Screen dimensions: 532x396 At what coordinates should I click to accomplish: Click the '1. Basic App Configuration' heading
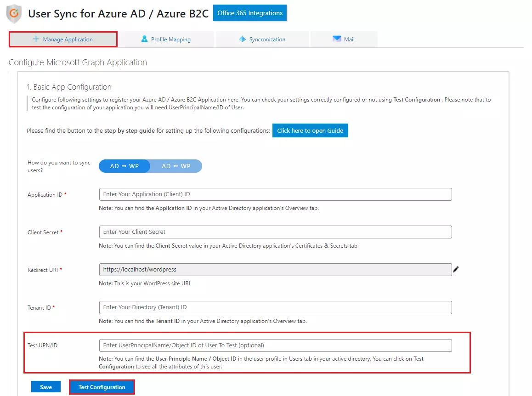[69, 87]
